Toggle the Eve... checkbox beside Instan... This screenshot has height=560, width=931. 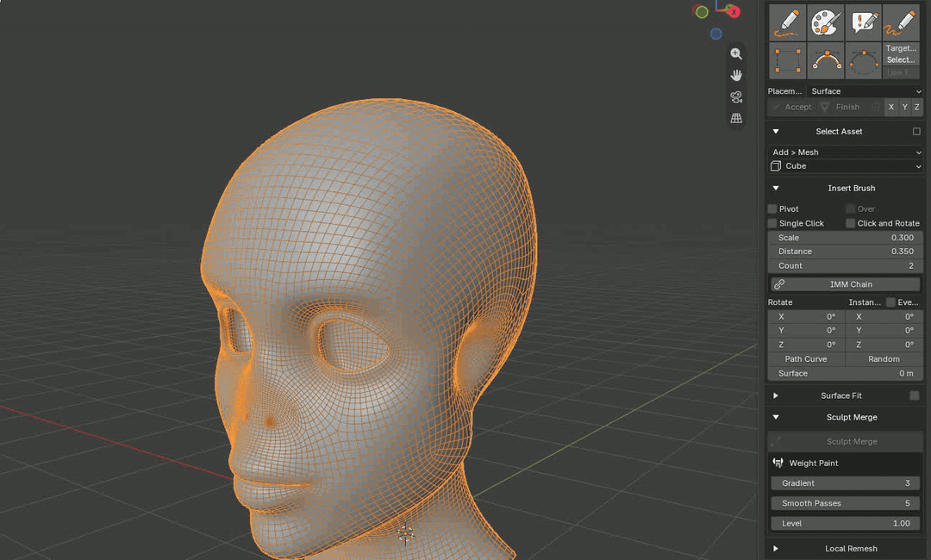click(x=890, y=302)
